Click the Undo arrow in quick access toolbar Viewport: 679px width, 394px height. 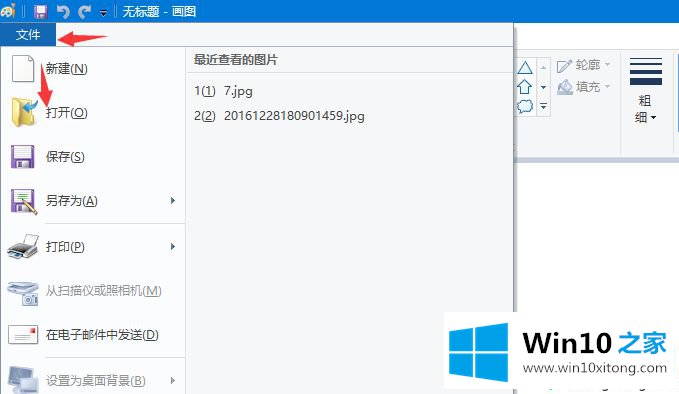[x=63, y=12]
